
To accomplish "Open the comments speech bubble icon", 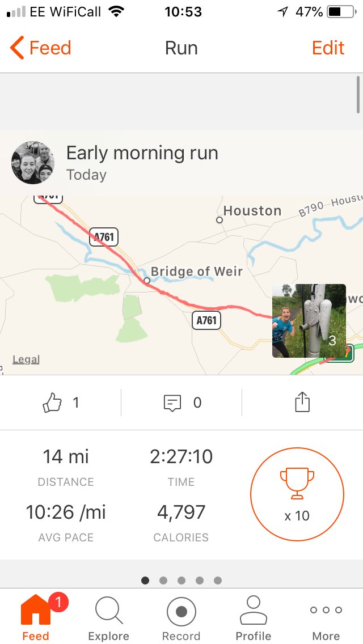I will (172, 403).
